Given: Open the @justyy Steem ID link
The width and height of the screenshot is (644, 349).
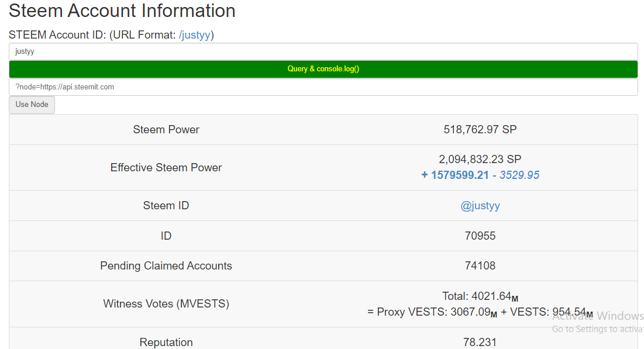Looking at the screenshot, I should point(480,206).
